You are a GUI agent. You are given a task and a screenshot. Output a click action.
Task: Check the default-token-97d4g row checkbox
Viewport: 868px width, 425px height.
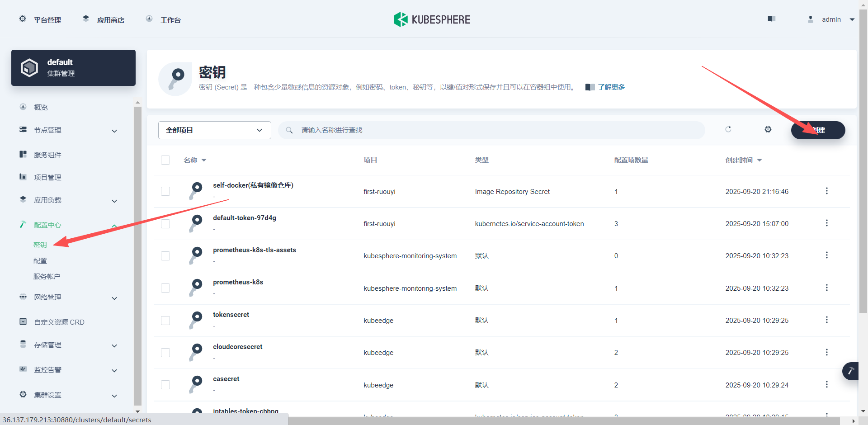pyautogui.click(x=165, y=224)
